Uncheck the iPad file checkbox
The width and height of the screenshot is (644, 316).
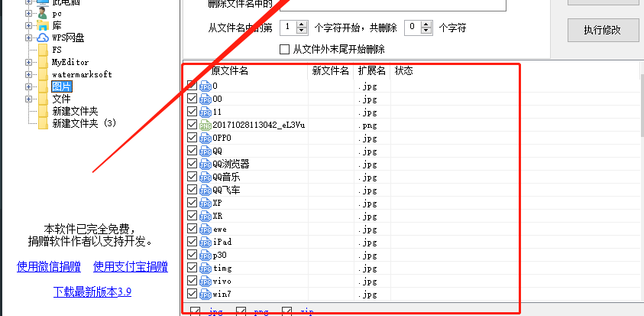[x=192, y=242]
